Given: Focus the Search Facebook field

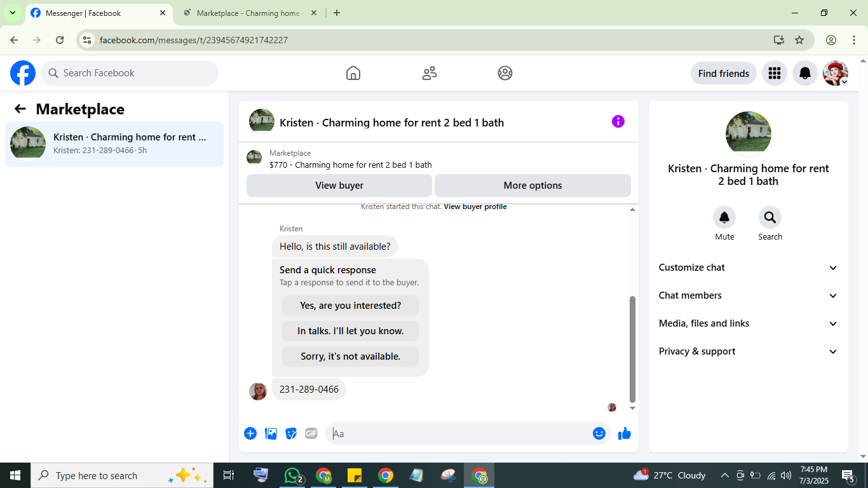Looking at the screenshot, I should pyautogui.click(x=130, y=73).
